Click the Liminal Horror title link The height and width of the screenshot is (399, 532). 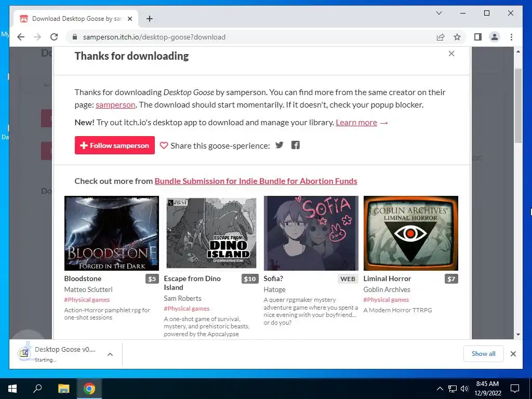pyautogui.click(x=387, y=278)
